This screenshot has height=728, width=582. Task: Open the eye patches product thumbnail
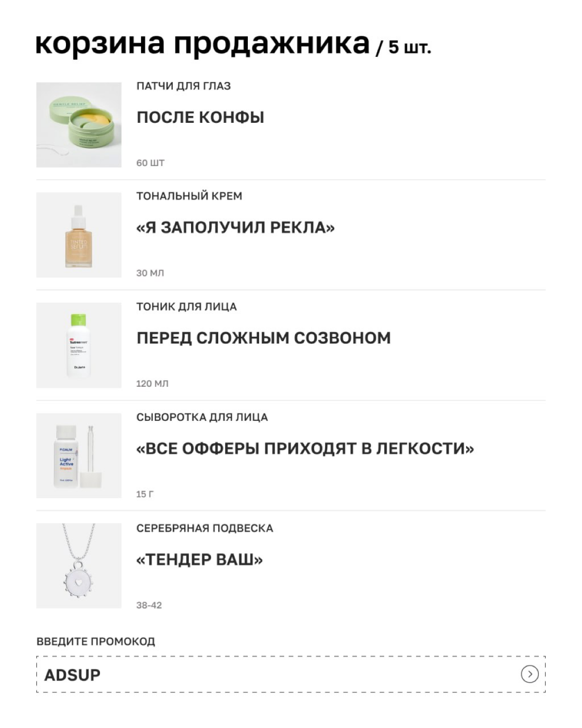[78, 123]
